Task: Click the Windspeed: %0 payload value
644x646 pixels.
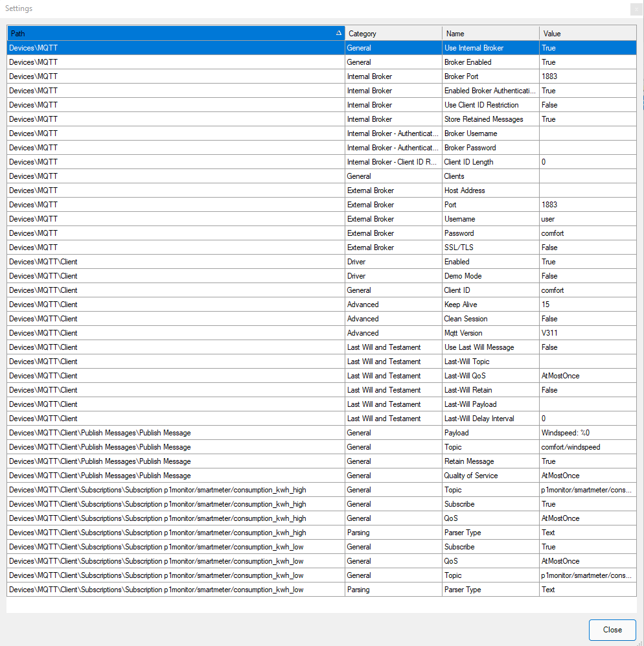Action: [588, 433]
